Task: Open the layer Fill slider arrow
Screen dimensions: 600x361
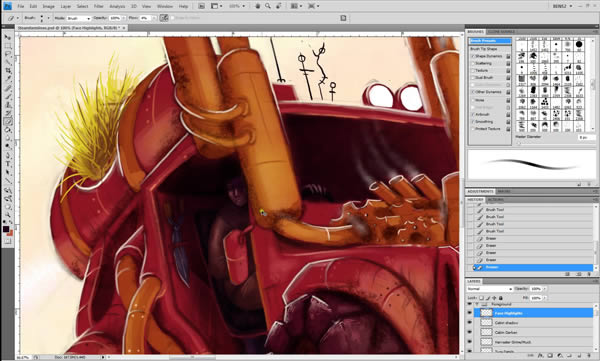Action: click(x=545, y=298)
